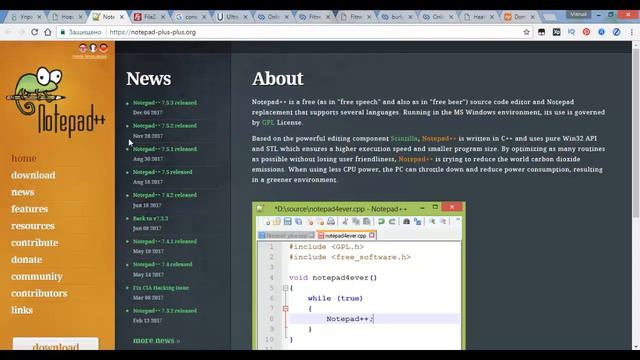This screenshot has width=640, height=360.
Task: Open 'Notepad++ 7.5.3 released' news item
Action: tap(164, 103)
